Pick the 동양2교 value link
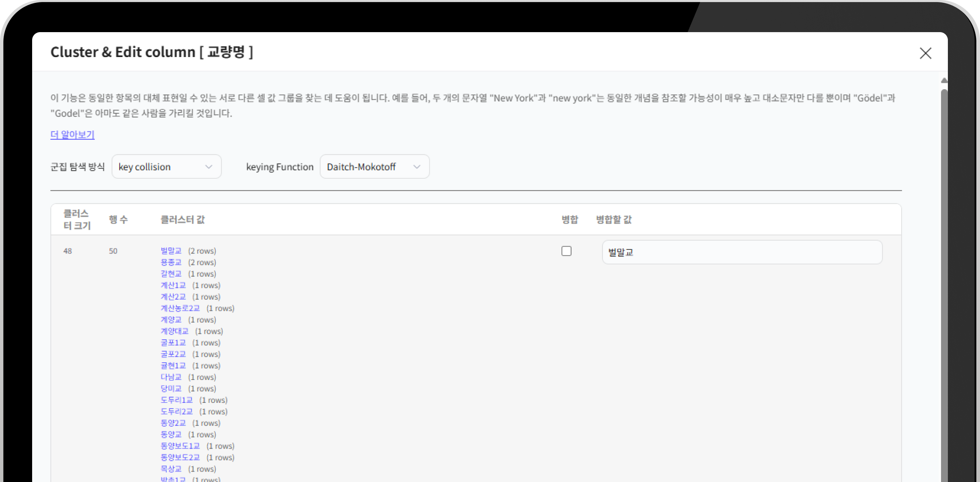Screen dimensions: 980x482 pos(173,423)
